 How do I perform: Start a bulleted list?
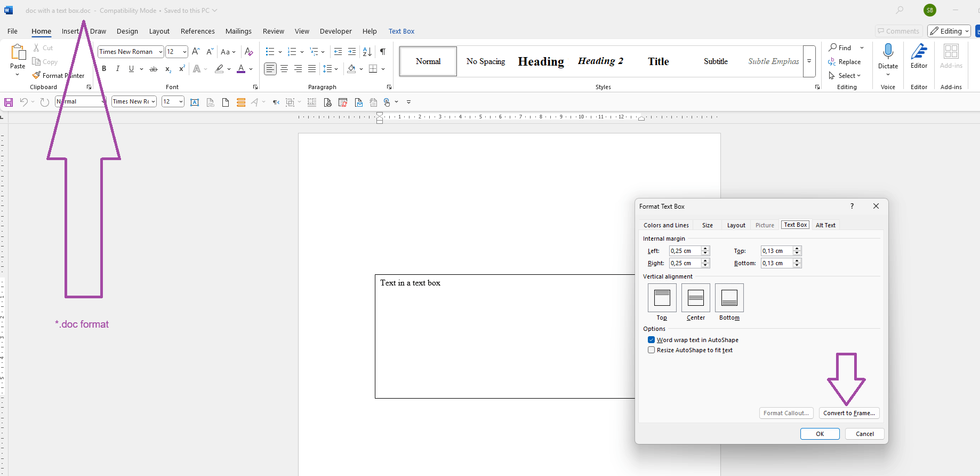click(x=270, y=52)
